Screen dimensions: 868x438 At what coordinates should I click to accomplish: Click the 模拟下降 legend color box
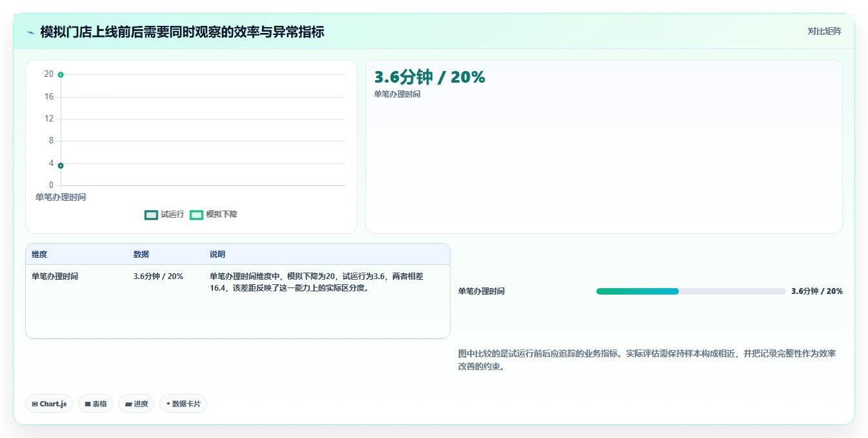(196, 214)
